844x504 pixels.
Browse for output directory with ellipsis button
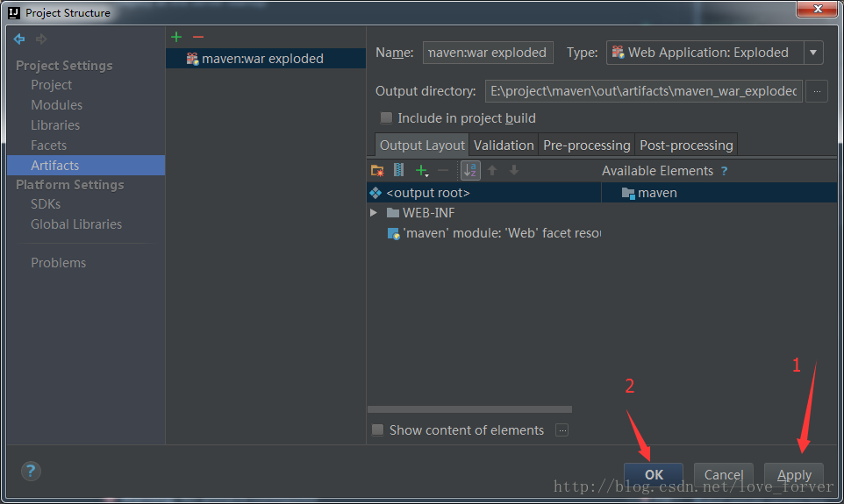click(817, 91)
